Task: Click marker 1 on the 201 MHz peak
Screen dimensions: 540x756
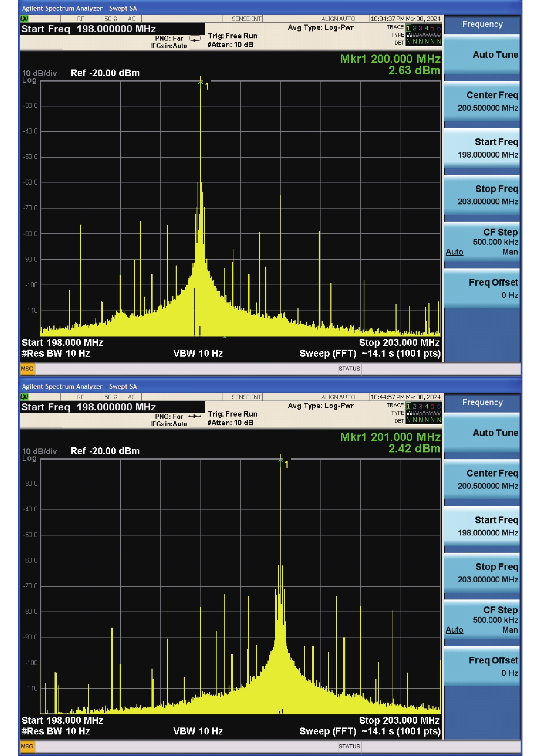Action: coord(281,461)
